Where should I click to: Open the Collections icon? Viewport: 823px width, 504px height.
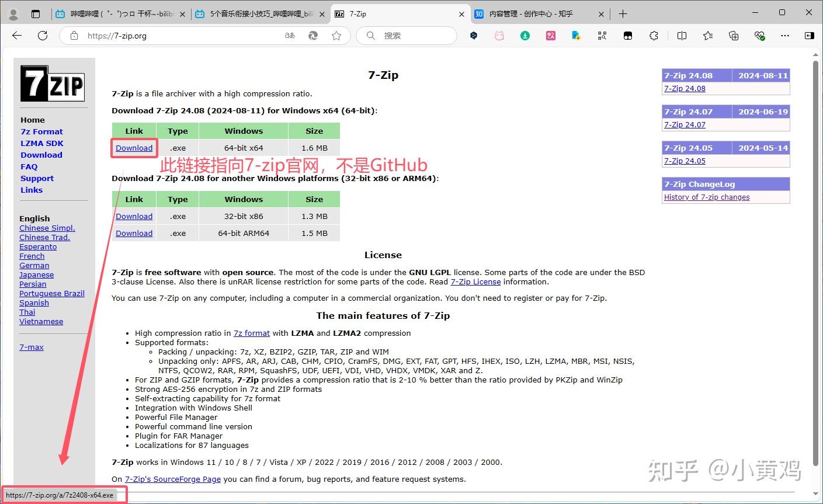733,36
